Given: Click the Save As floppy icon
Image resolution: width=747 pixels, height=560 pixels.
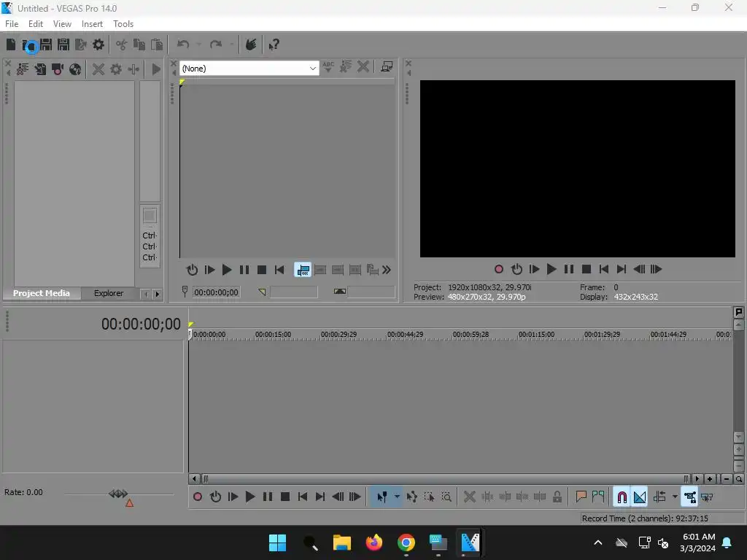Looking at the screenshot, I should point(63,44).
